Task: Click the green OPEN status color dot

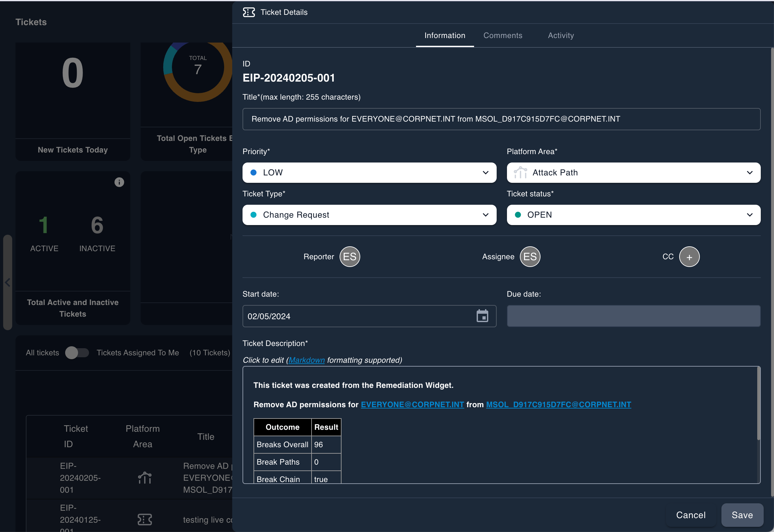Action: click(518, 215)
